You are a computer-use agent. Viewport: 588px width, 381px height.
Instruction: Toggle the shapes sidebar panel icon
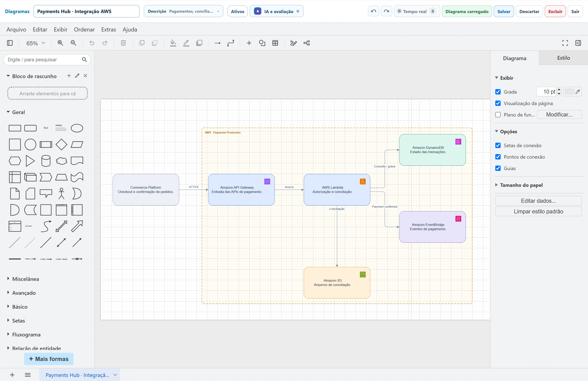click(x=10, y=43)
